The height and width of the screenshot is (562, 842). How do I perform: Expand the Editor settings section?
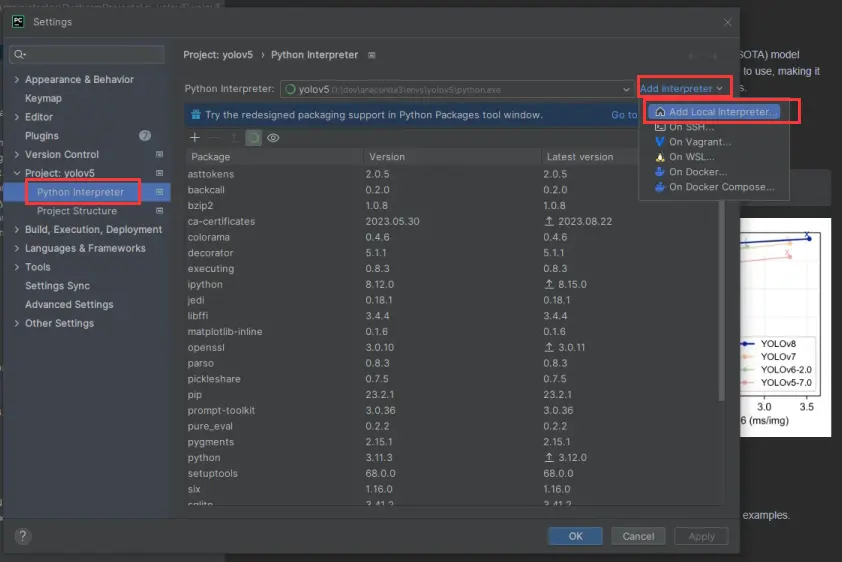click(17, 116)
